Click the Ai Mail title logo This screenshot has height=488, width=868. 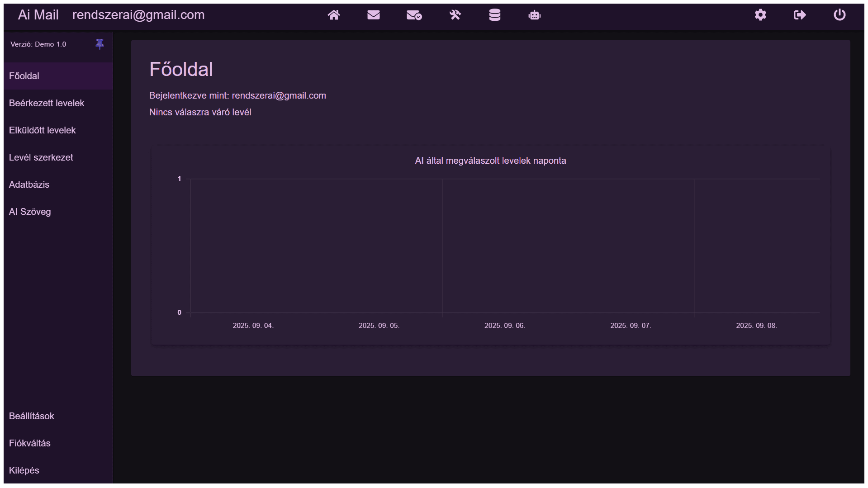[38, 15]
